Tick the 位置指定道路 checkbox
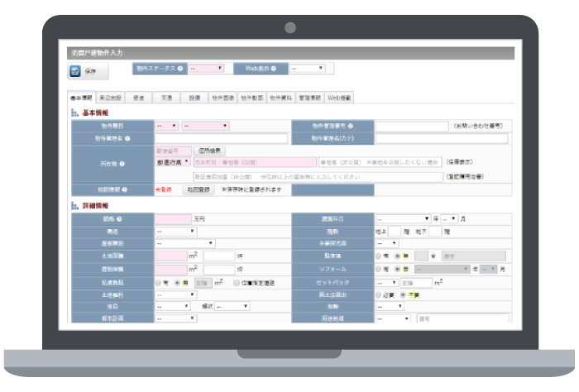The image size is (579, 392). (x=237, y=283)
